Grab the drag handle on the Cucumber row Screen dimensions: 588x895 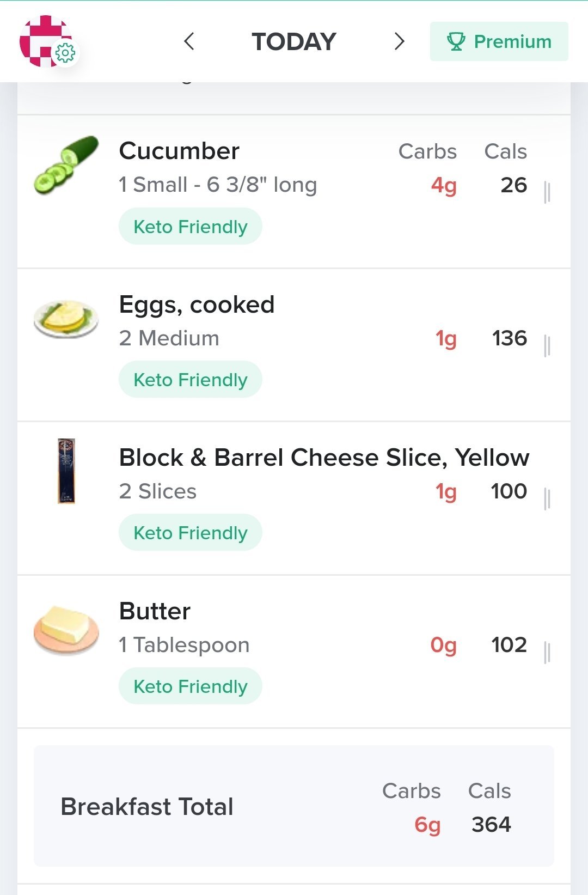coord(547,192)
